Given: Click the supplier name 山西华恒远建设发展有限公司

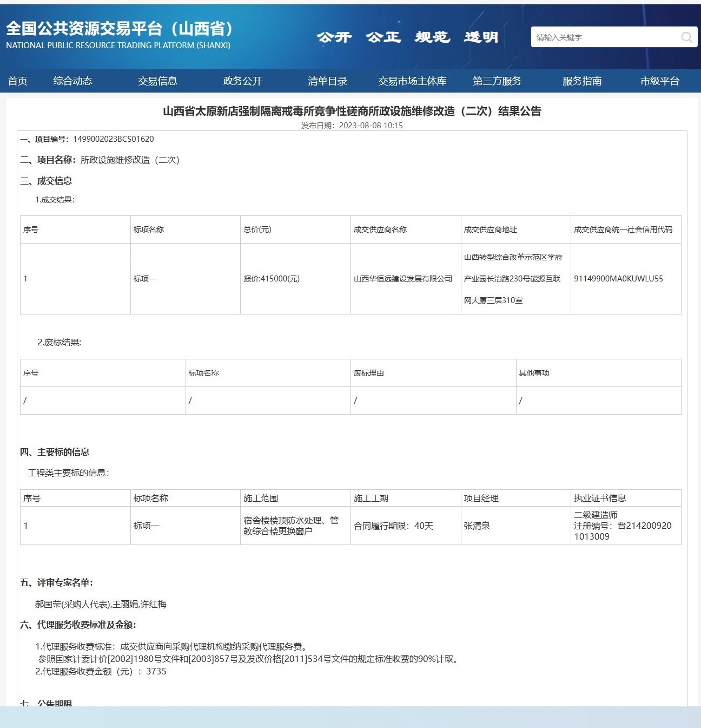Looking at the screenshot, I should tap(402, 279).
